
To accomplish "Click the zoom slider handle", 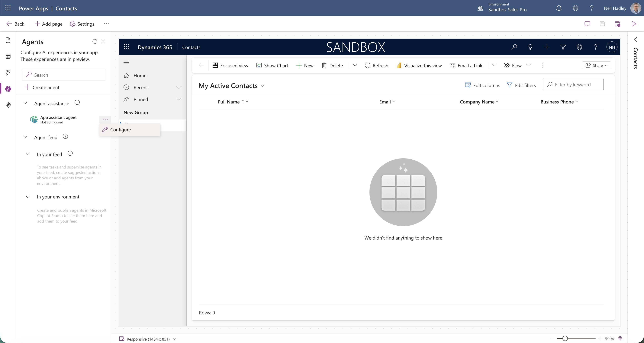I will click(565, 338).
